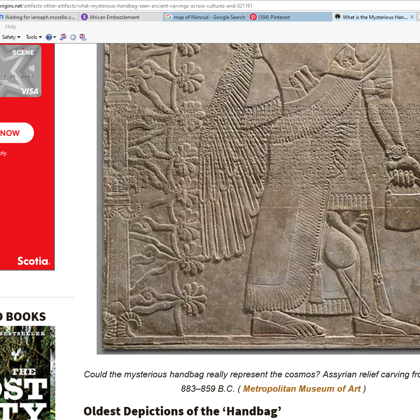Image resolution: width=420 pixels, height=420 pixels.
Task: Open the Lost City book cover
Action: pos(27,373)
